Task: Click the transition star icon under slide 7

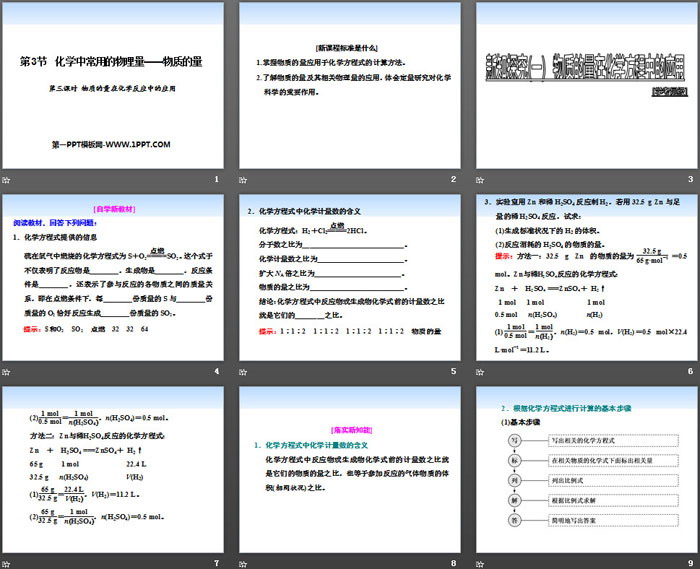Action: tap(8, 563)
